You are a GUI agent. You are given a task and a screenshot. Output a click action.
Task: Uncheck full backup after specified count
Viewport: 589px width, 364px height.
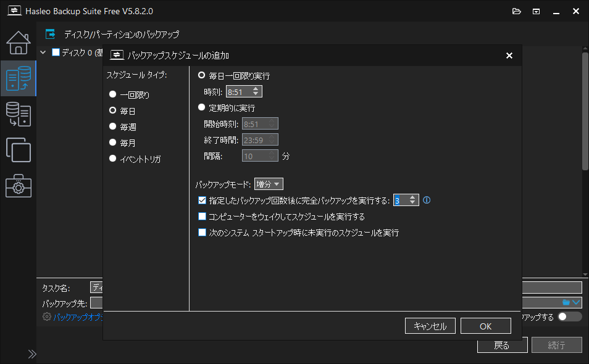tap(202, 201)
